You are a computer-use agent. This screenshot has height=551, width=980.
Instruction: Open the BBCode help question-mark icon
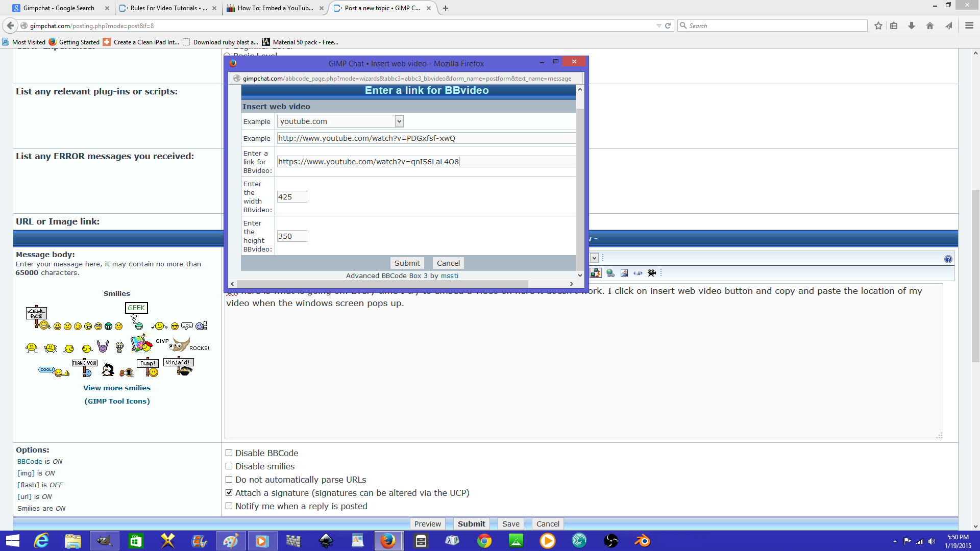(948, 259)
